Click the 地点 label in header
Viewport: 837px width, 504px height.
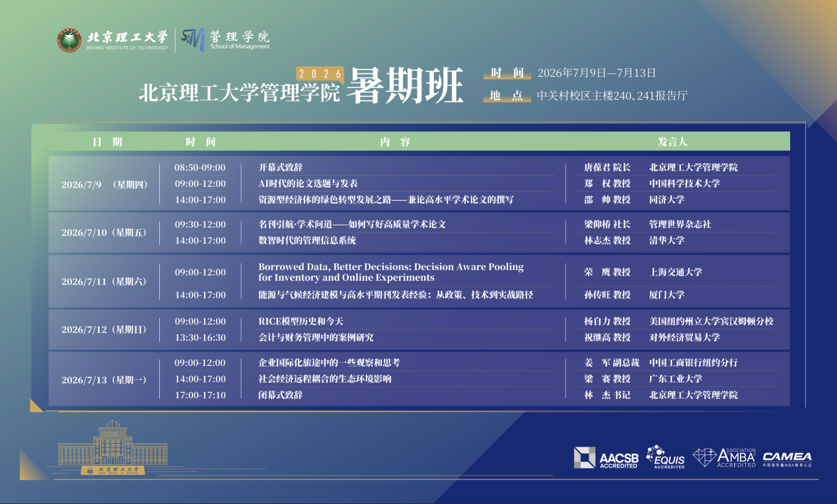coord(508,95)
